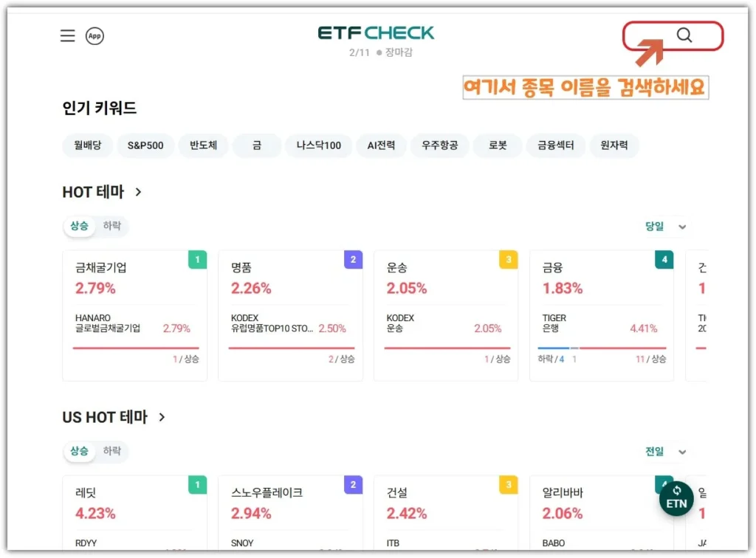
Task: Click the 나스닥100 keyword button
Action: pos(318,145)
